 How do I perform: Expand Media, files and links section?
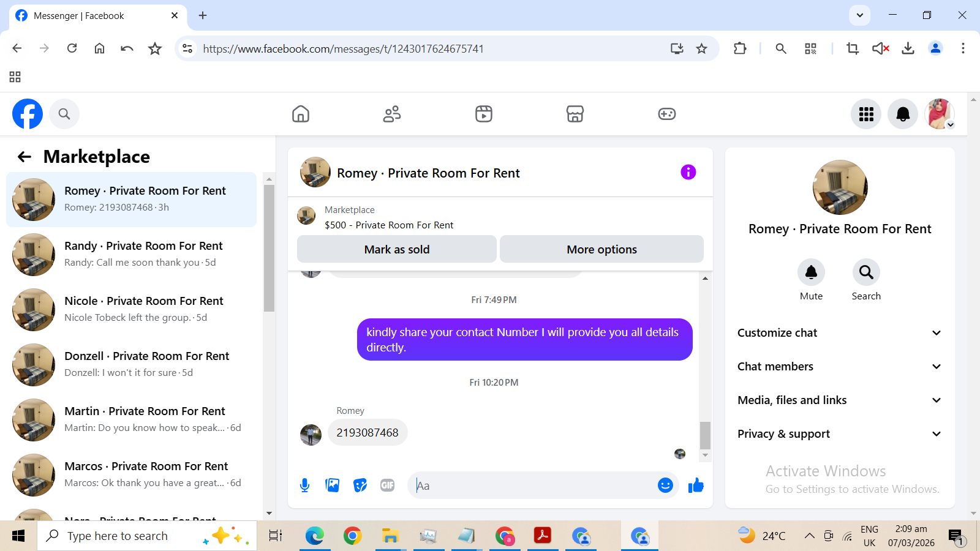[x=840, y=400]
